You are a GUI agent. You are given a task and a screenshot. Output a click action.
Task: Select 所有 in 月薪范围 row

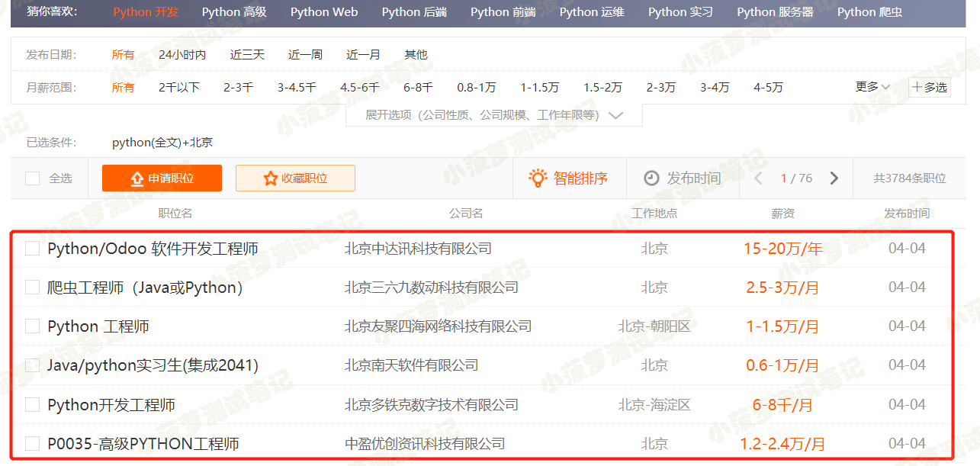click(123, 88)
